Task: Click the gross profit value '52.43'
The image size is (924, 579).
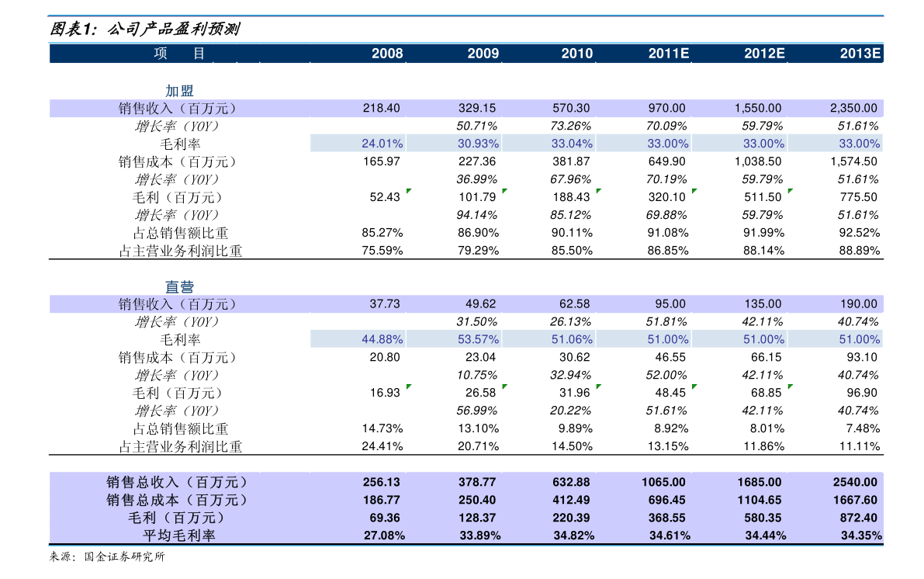Action: click(x=385, y=197)
